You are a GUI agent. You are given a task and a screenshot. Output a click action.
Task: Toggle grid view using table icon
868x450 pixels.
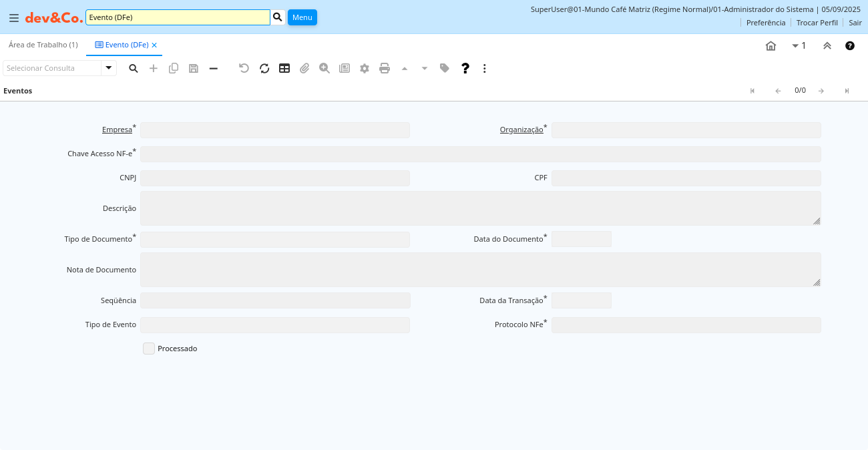coord(284,68)
